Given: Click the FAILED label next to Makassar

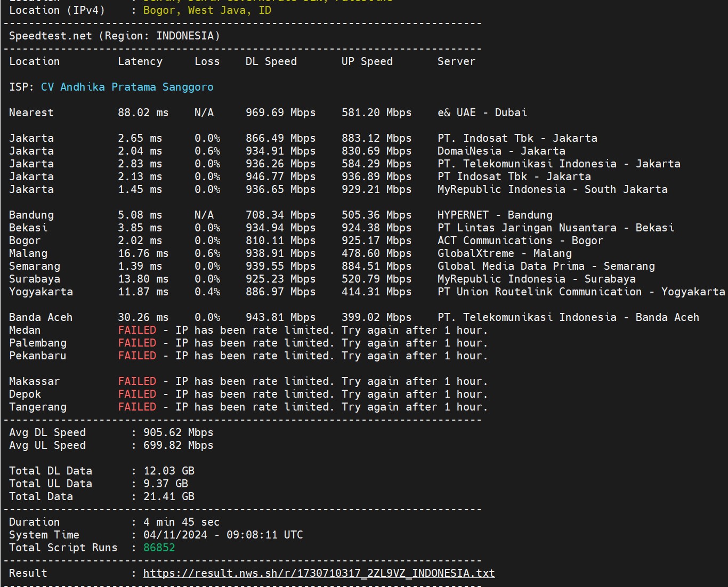Looking at the screenshot, I should 137,381.
